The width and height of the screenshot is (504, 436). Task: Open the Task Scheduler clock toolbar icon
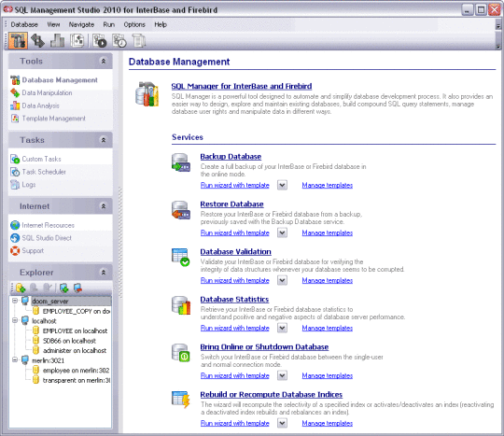(119, 41)
